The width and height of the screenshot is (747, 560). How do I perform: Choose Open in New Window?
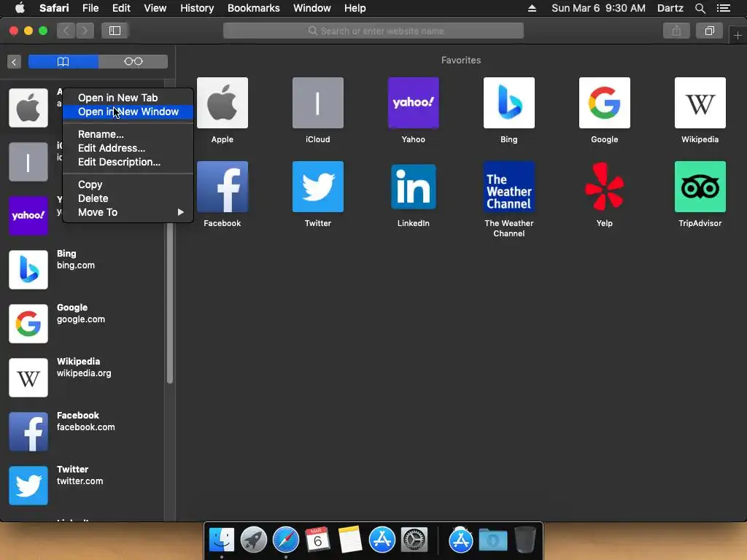pyautogui.click(x=128, y=112)
